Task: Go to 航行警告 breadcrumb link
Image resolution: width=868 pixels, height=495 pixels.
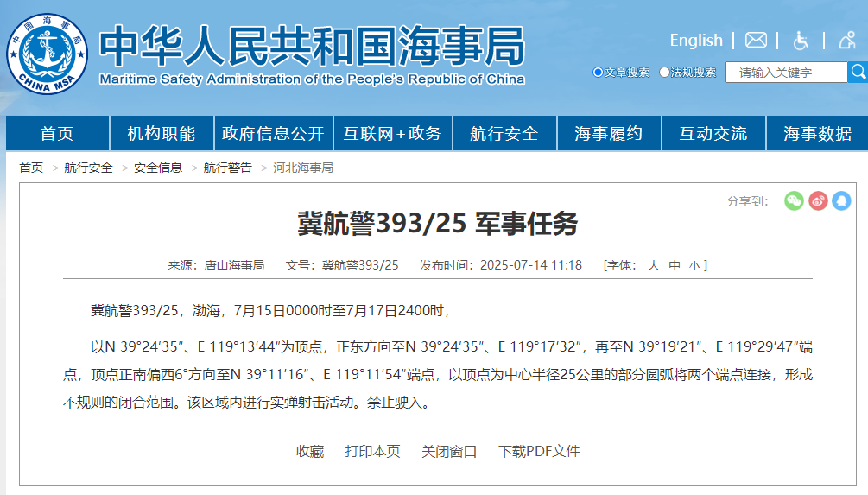Action: click(x=227, y=168)
